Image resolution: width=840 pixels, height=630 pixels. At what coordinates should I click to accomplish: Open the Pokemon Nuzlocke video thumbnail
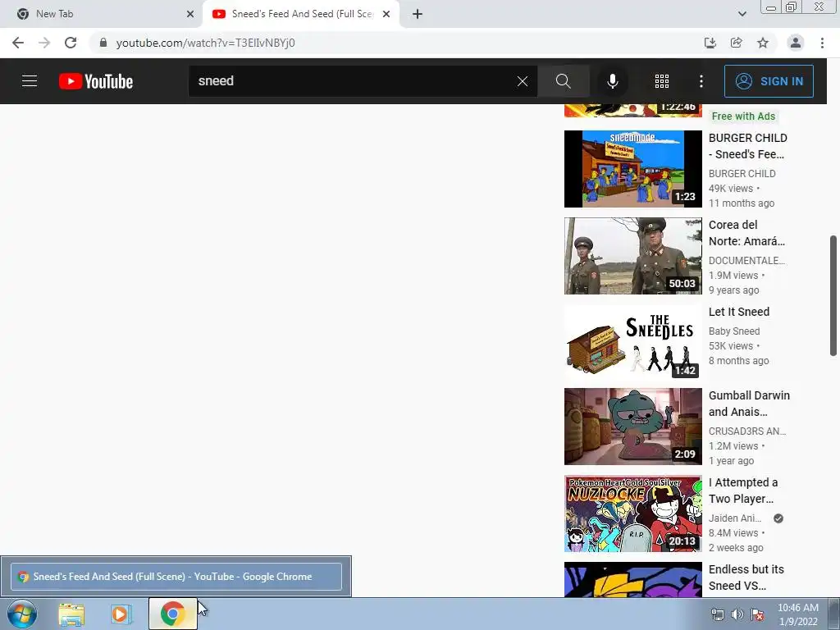click(632, 514)
